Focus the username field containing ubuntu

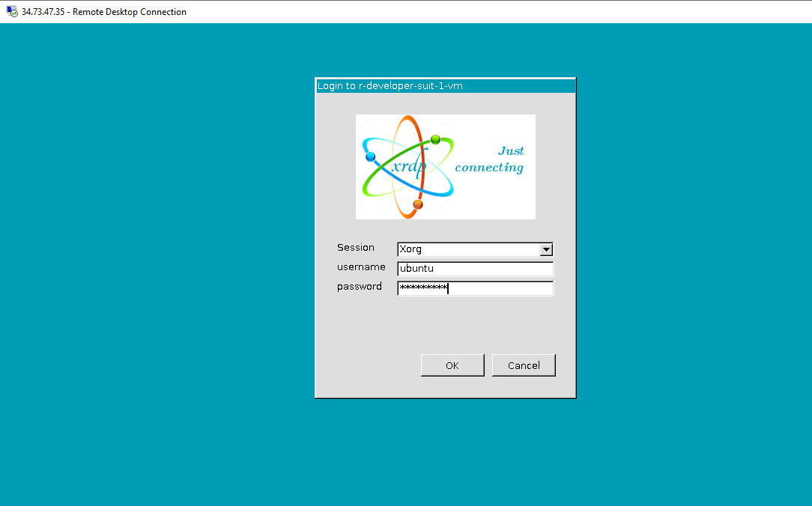[476, 269]
